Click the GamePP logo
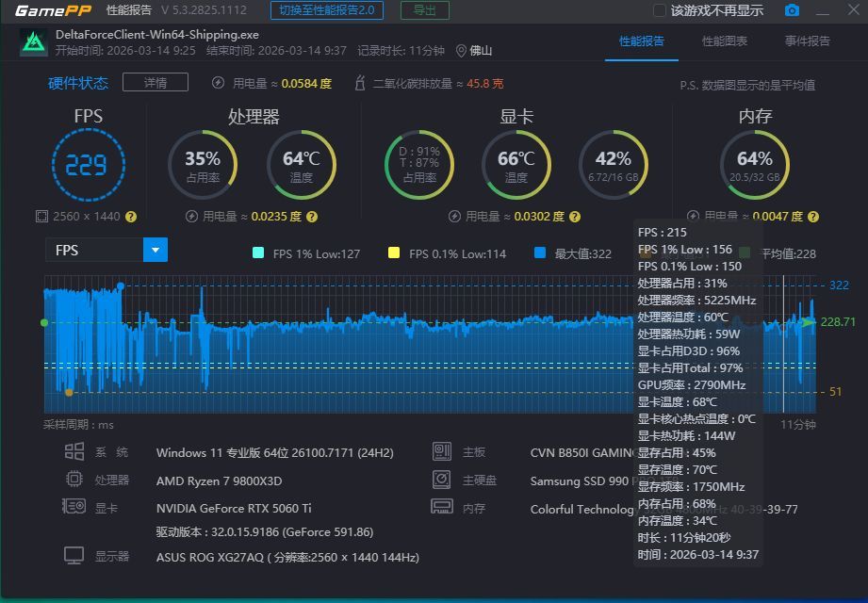This screenshot has height=603, width=868. coord(53,10)
